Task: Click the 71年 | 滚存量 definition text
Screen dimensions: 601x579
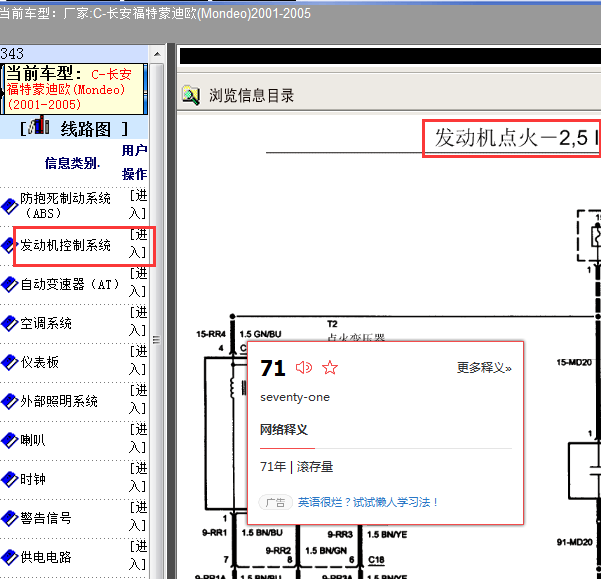Action: pos(297,467)
